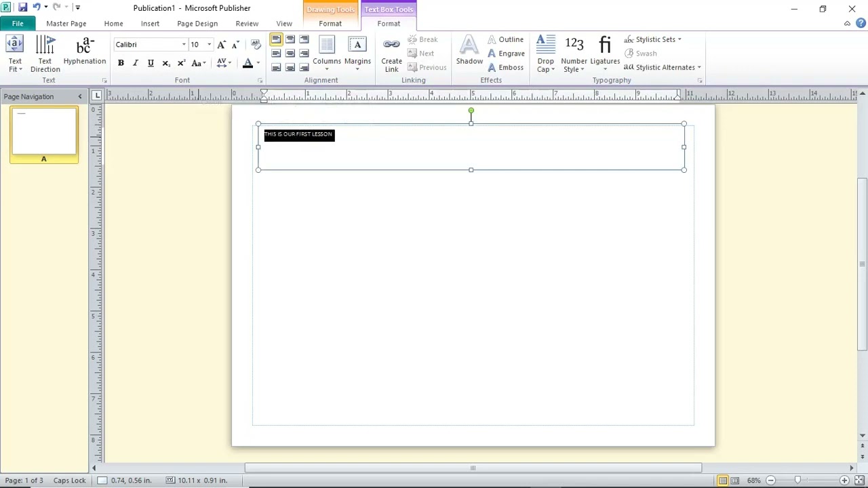Open Typography dialog launcher
This screenshot has width=868, height=488.
700,81
